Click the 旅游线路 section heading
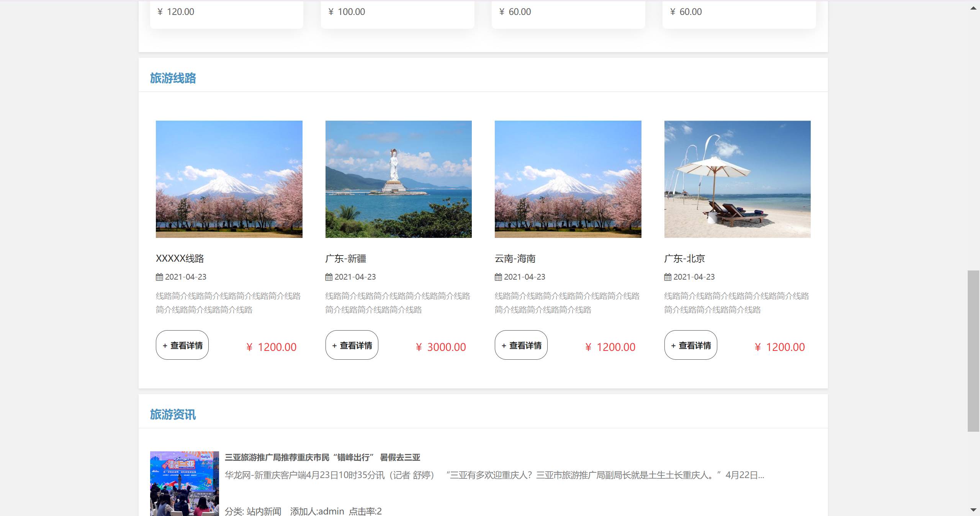Image resolution: width=980 pixels, height=516 pixels. 173,78
